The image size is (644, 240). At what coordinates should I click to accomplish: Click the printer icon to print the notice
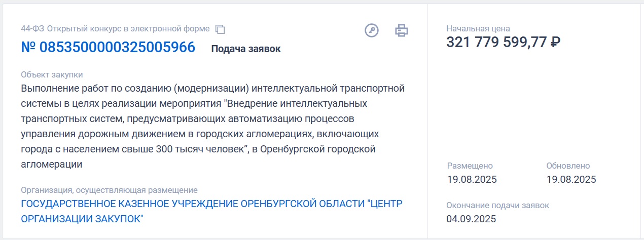tap(401, 30)
